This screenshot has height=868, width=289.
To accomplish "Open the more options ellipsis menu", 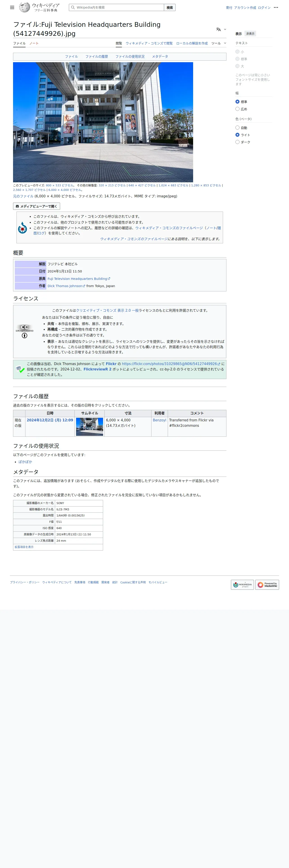I will click(x=276, y=7).
